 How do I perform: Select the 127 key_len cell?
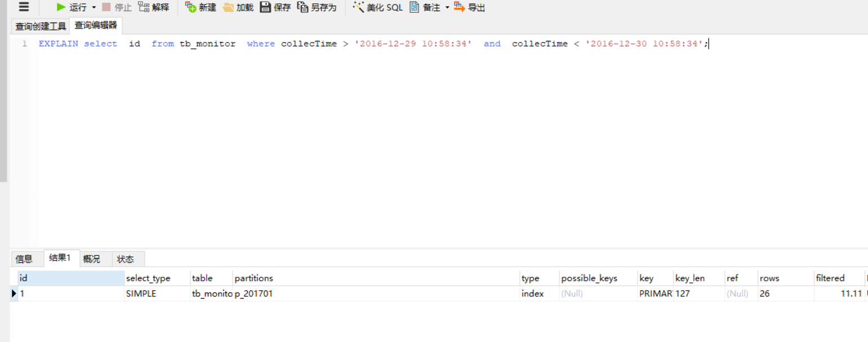(x=698, y=294)
